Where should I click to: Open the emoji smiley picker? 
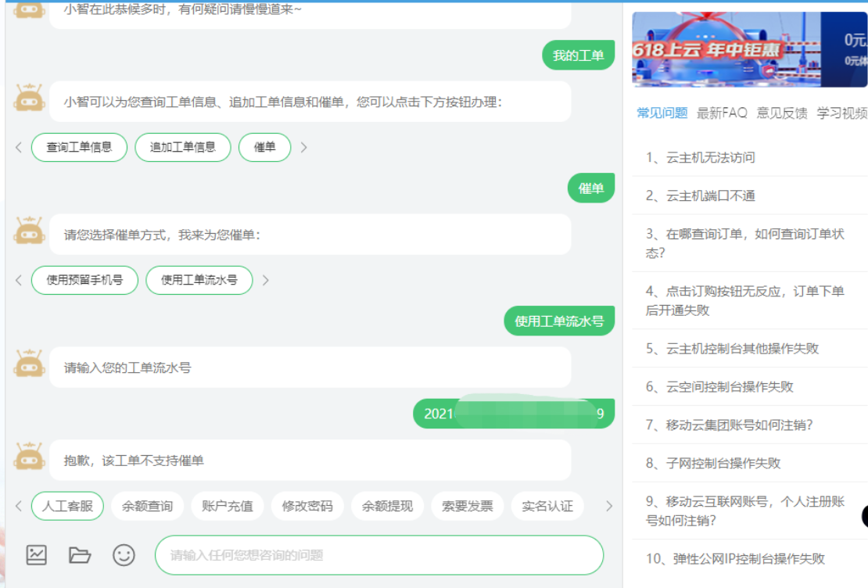coord(124,554)
